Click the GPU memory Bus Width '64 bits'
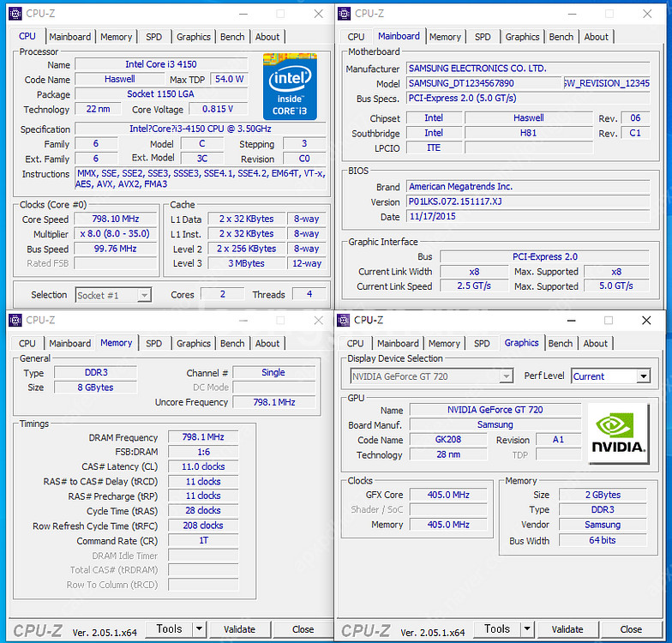 pos(603,540)
